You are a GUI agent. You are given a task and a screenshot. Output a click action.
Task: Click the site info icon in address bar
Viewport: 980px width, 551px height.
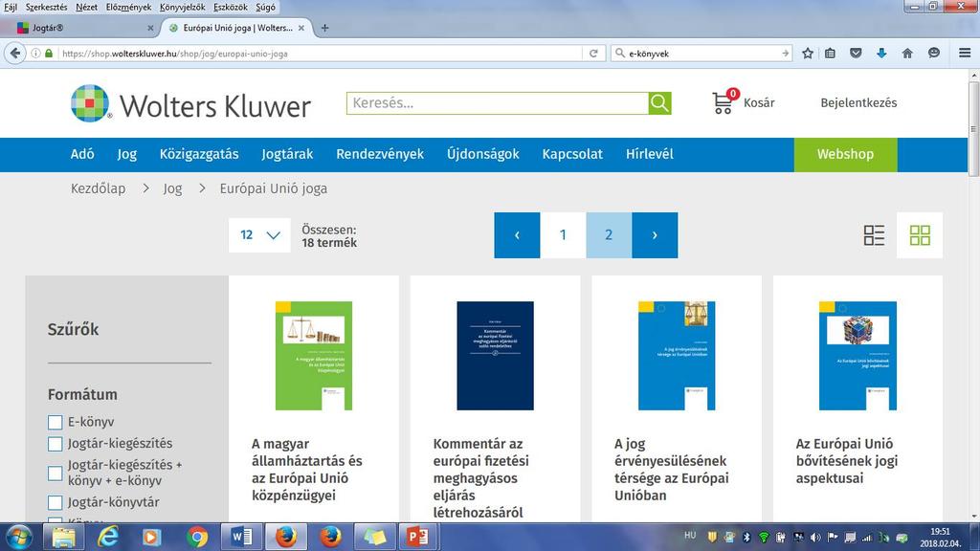(x=35, y=54)
